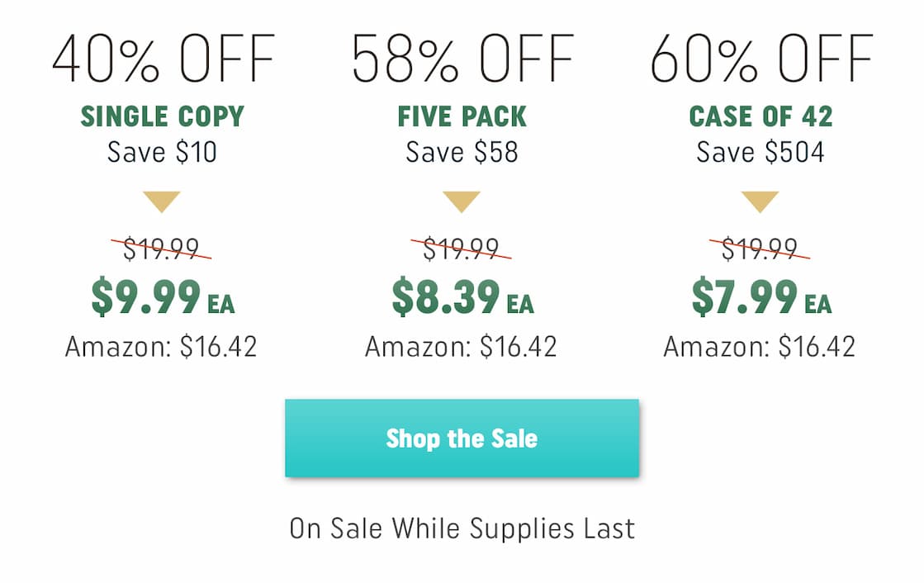Choose the CASE OF 42 label
Image resolution: width=924 pixels, height=583 pixels.
761,116
